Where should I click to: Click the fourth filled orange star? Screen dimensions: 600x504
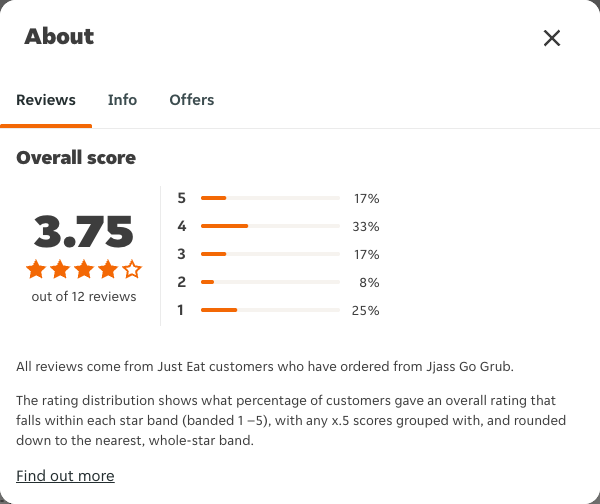pyautogui.click(x=108, y=269)
